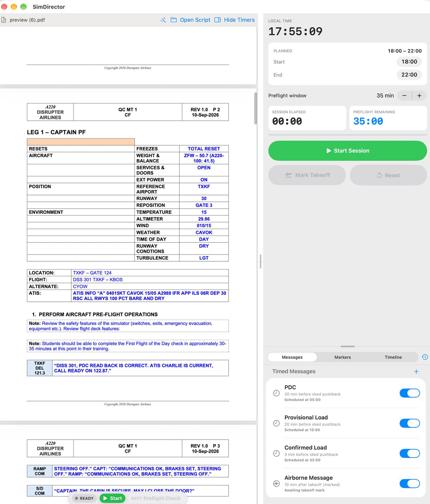Viewport: 430px width, 504px height.
Task: Turn off the Airborne Message toggle
Action: 410,484
